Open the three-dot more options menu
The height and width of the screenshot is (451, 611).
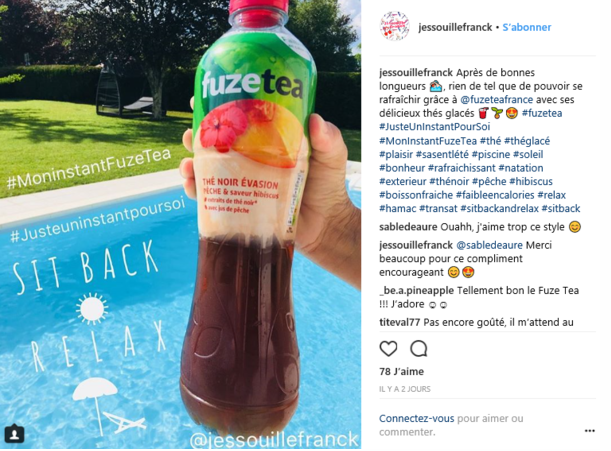[x=590, y=431]
